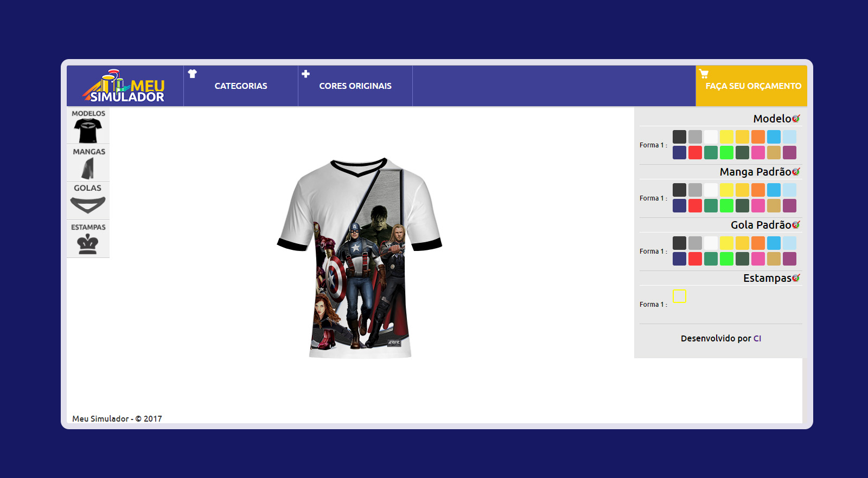Open Golas via the collar icon
This screenshot has height=478, width=868.
click(x=88, y=205)
